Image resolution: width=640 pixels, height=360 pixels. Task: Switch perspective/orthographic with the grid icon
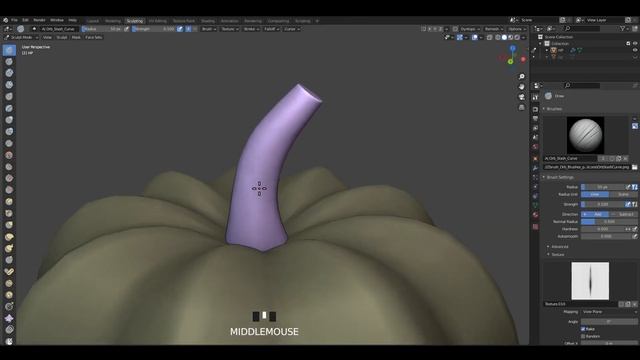[522, 107]
